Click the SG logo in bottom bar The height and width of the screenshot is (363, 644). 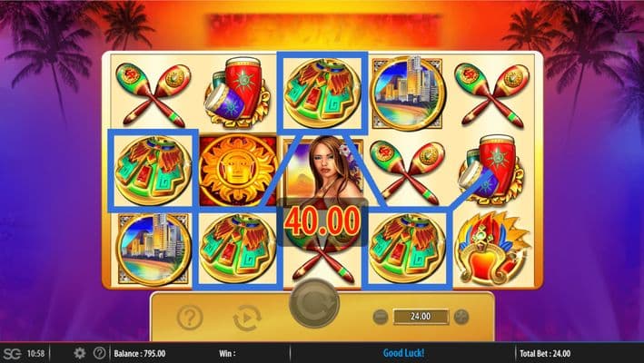[13, 353]
